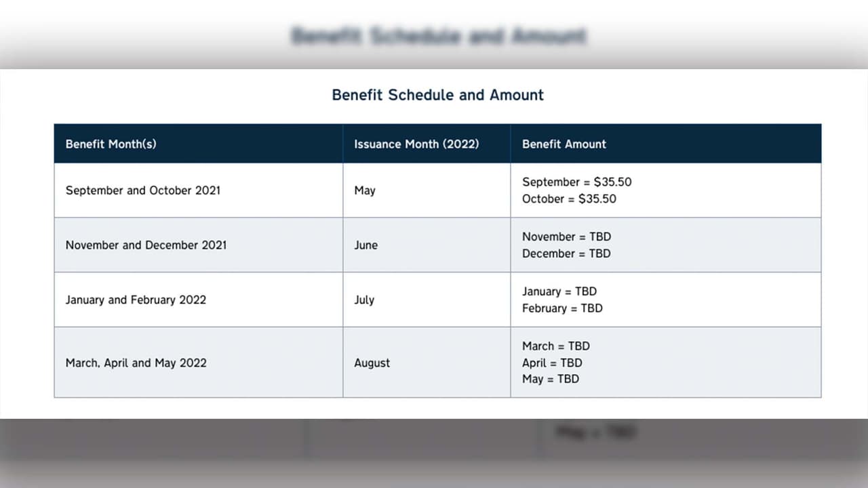
Task: Select the "October = $35.50" line
Action: point(569,199)
